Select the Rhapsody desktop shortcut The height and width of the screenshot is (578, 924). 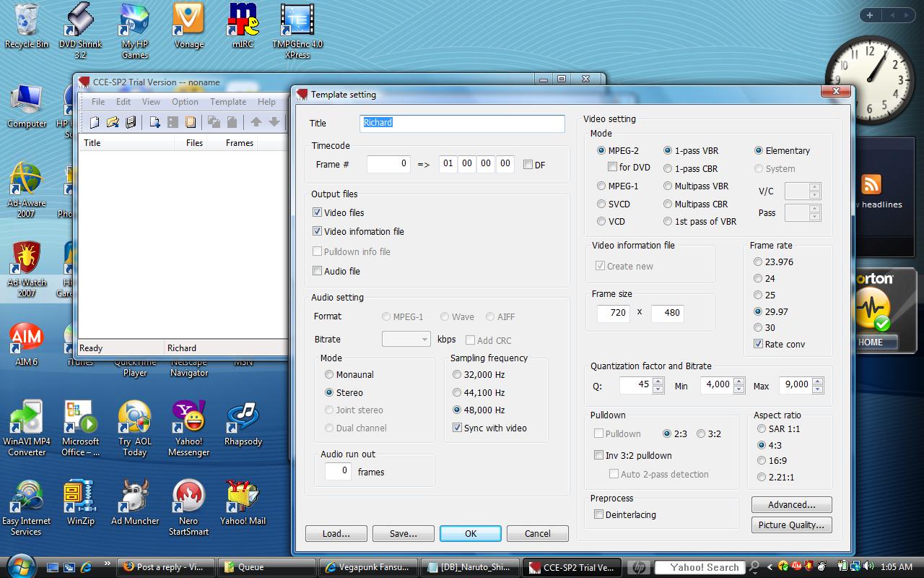[x=243, y=423]
